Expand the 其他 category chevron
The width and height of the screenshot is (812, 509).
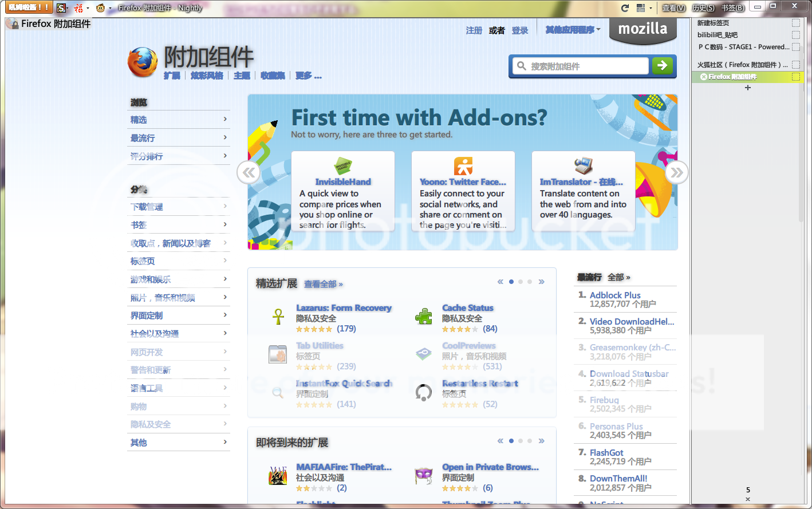(x=225, y=442)
